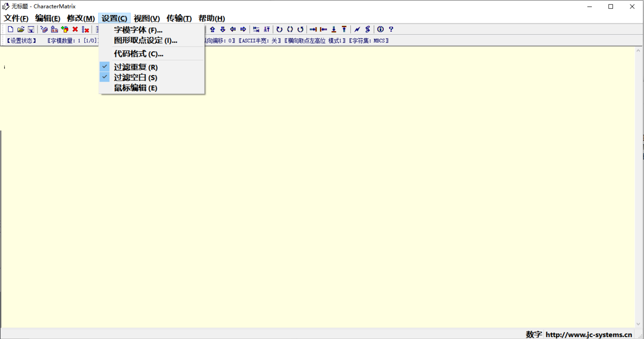Open the 视图(V) menu
Viewport: 644px width, 339px height.
coord(147,18)
